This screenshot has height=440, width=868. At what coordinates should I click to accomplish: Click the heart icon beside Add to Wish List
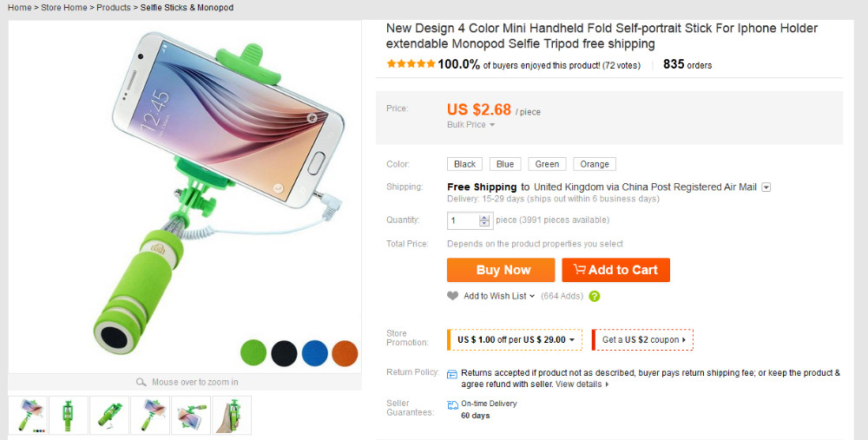click(x=452, y=296)
